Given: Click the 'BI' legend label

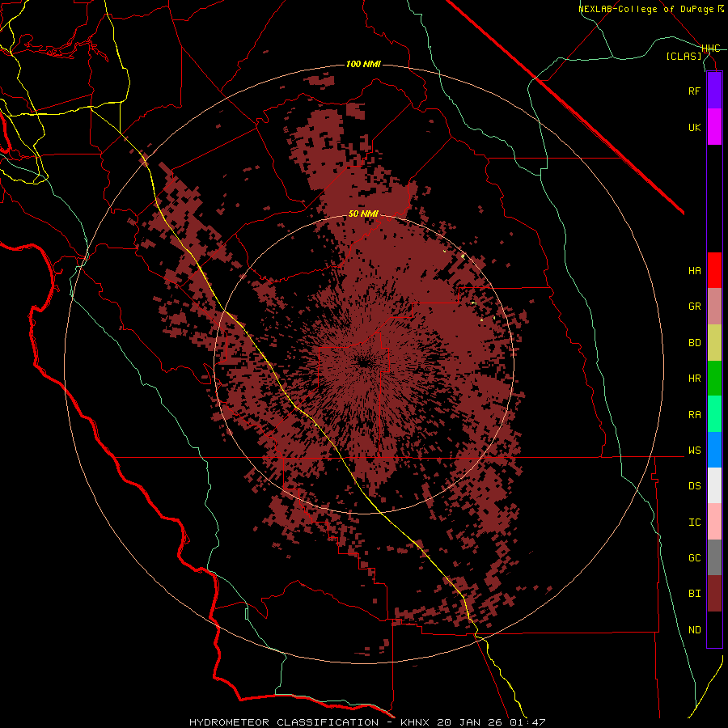Looking at the screenshot, I should pyautogui.click(x=694, y=594).
